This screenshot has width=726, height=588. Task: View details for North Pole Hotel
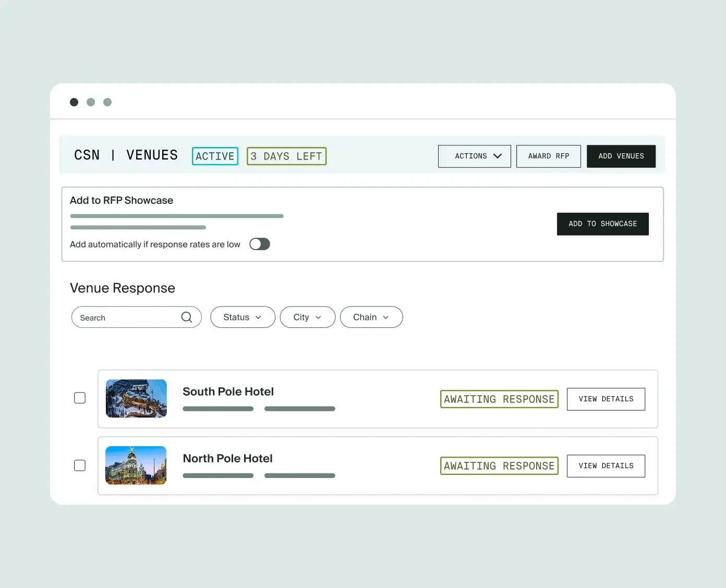(606, 466)
